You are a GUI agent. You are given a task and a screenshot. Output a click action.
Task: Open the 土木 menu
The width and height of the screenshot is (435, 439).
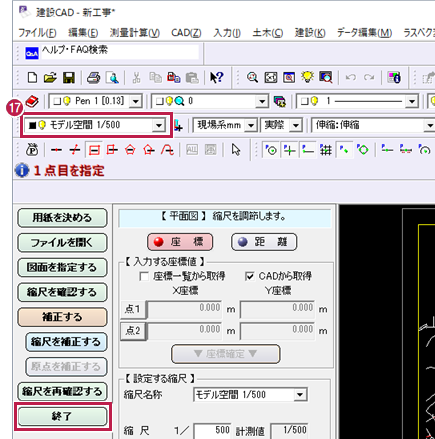click(268, 33)
